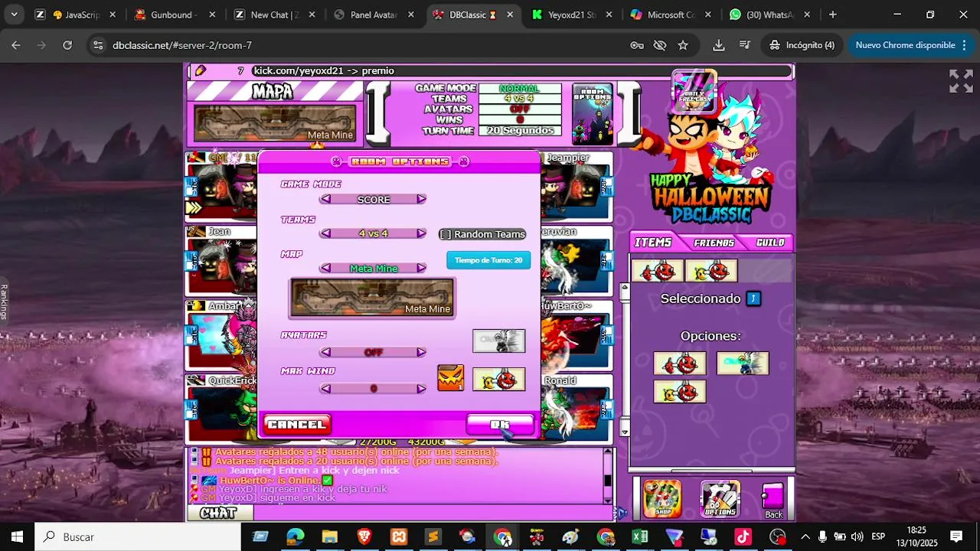Choose the yellow-red bomb option

pyautogui.click(x=680, y=392)
